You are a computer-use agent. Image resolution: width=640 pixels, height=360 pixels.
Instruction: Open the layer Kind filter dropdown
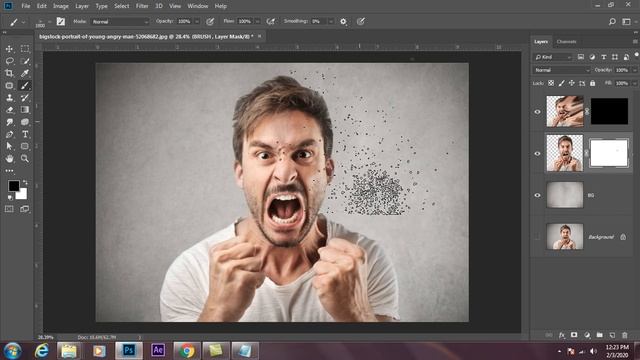click(553, 57)
